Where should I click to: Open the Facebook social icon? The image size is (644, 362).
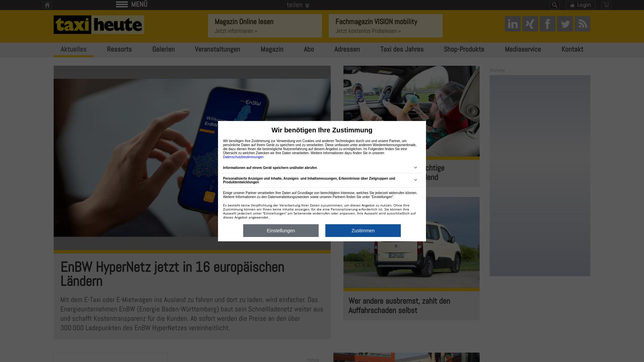(x=547, y=24)
